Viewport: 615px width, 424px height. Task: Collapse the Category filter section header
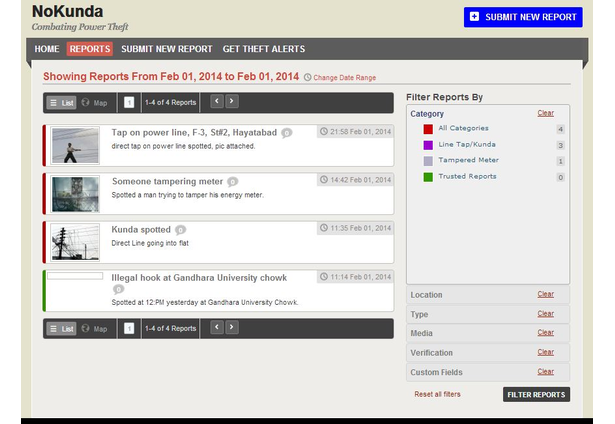tap(427, 114)
